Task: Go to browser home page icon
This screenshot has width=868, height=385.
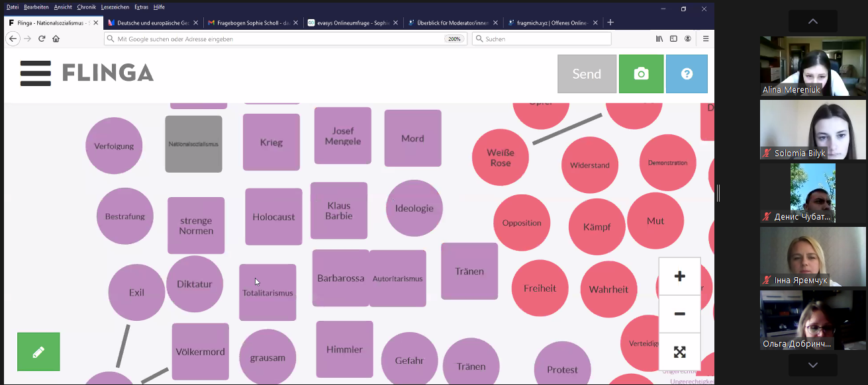Action: click(56, 39)
